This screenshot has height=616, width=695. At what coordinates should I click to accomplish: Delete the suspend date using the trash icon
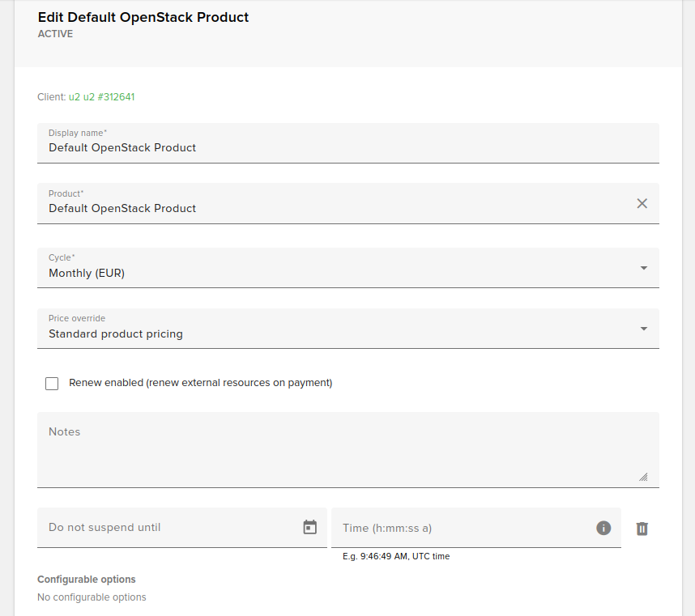click(642, 529)
